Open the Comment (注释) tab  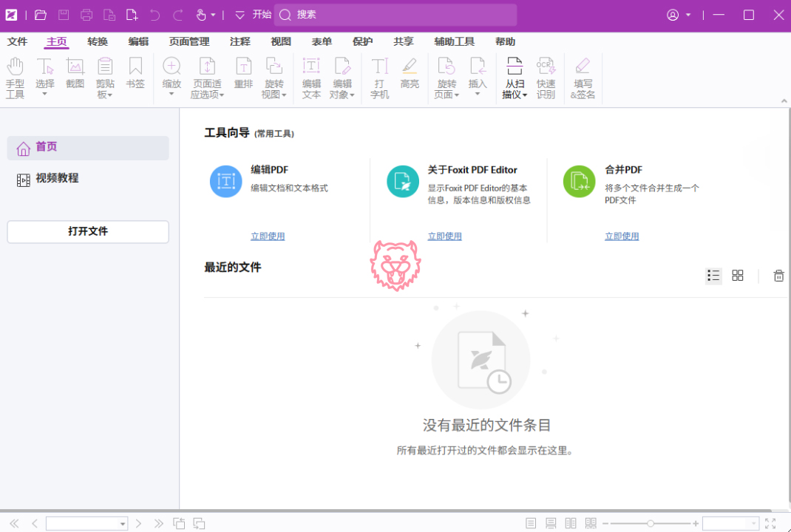point(240,42)
